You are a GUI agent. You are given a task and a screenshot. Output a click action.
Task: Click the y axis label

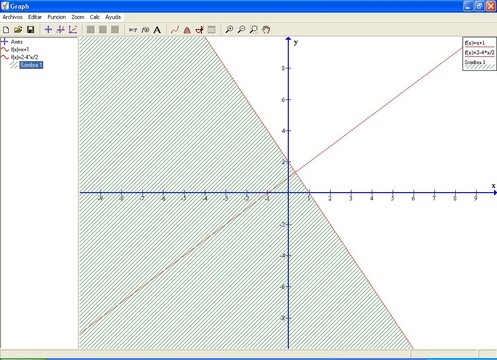pos(296,42)
